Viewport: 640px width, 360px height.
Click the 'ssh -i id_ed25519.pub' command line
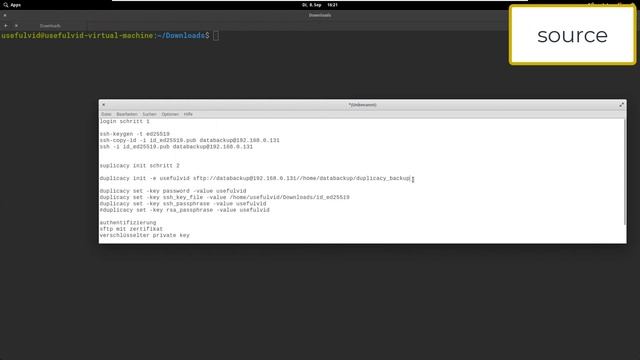[176, 147]
